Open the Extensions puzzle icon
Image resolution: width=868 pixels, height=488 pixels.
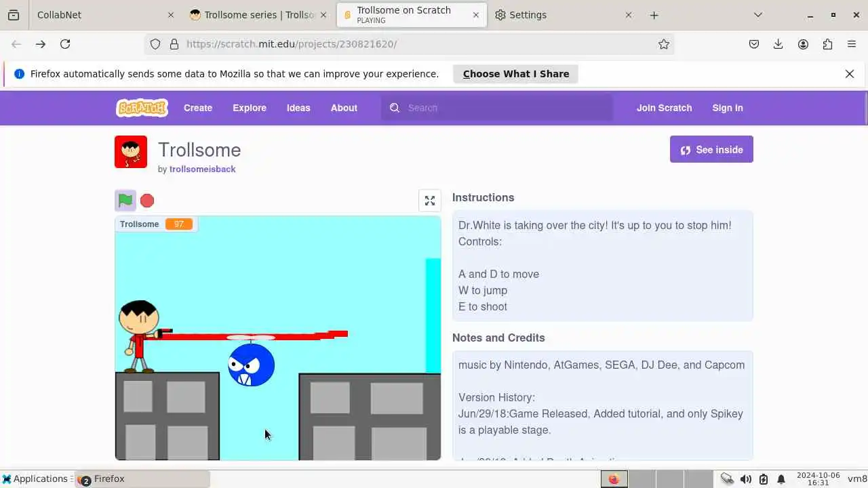827,44
